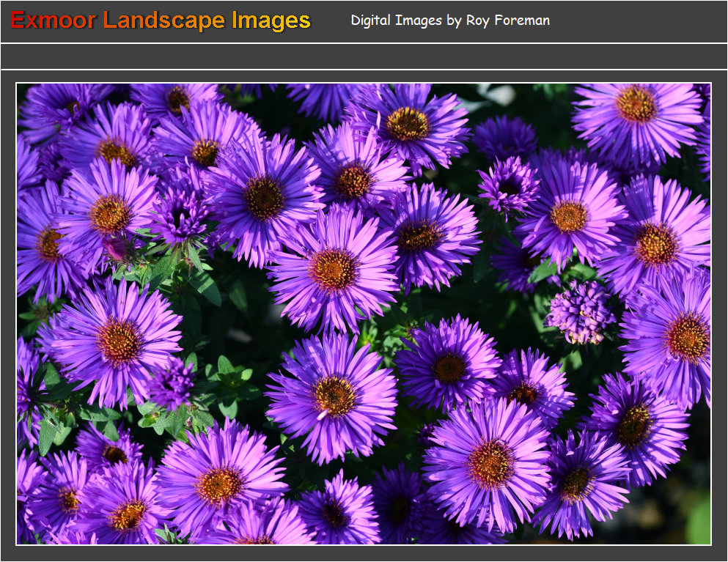Click the unopened bud cluster in the photo
Image resolution: width=728 pixels, height=562 pixels.
click(x=581, y=312)
